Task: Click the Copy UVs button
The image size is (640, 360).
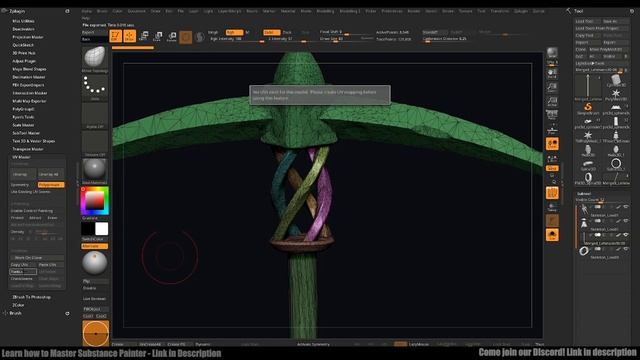Action: [x=23, y=264]
